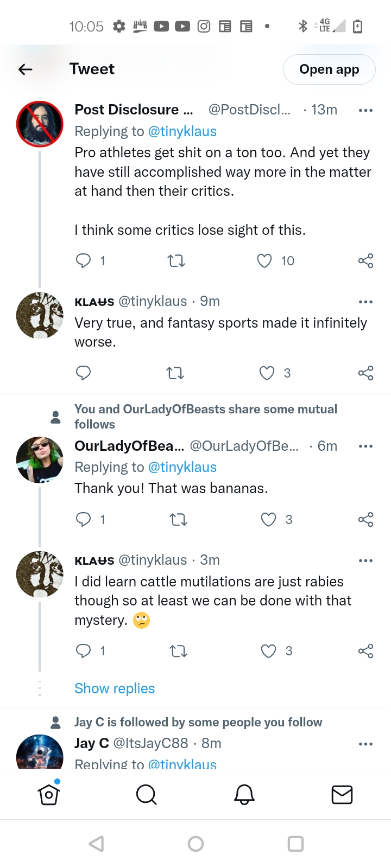Open the Search tab
Image resolution: width=391 pixels, height=868 pixels.
[146, 795]
